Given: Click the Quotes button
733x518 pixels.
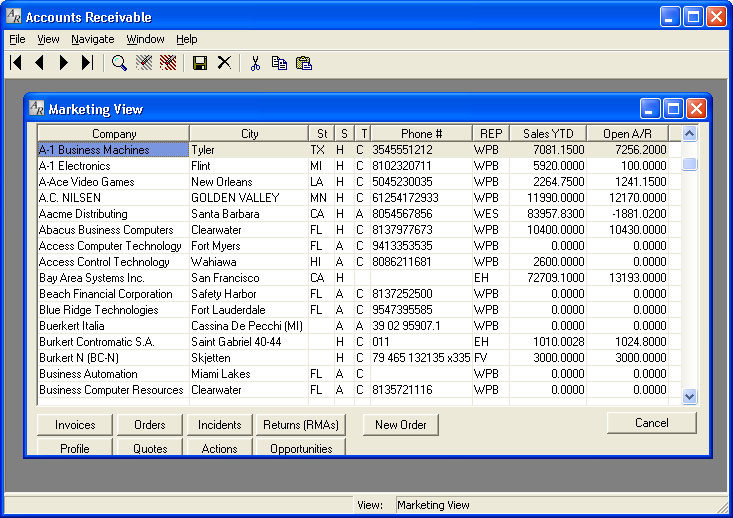Looking at the screenshot, I should pos(150,447).
